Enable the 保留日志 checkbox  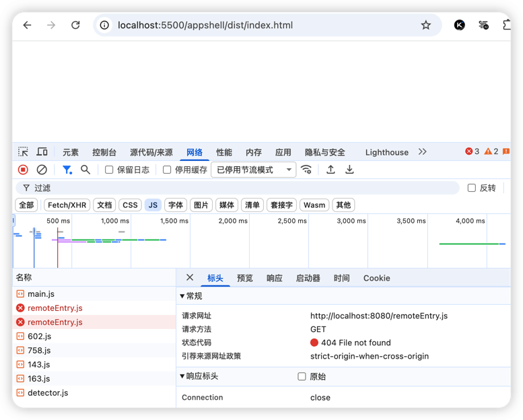click(109, 170)
